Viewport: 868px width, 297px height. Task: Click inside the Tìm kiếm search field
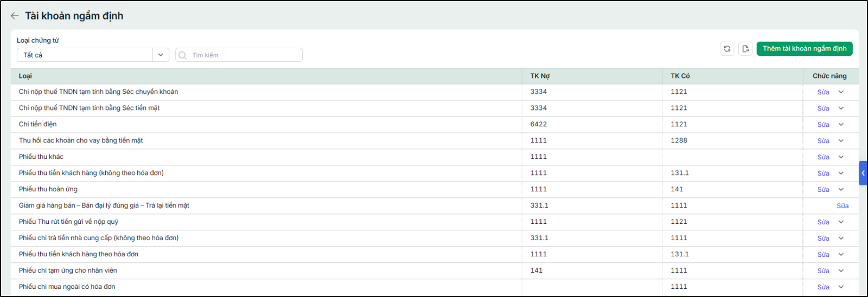click(x=239, y=55)
